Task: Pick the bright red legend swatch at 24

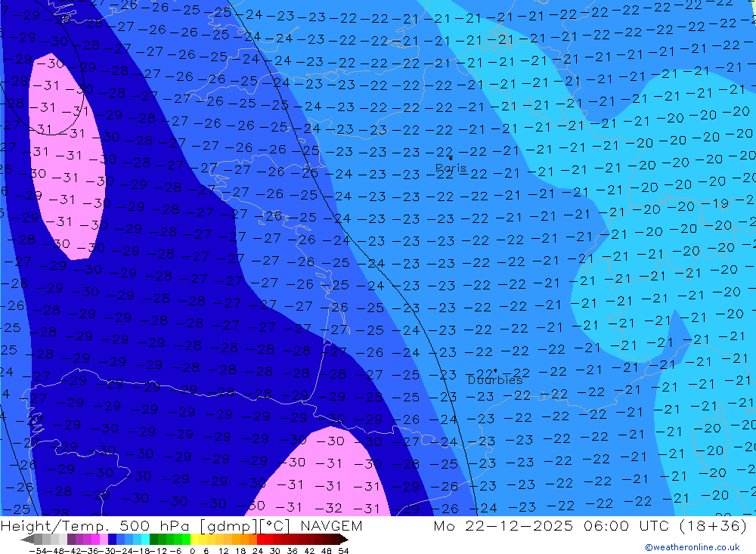Action: pos(261,539)
